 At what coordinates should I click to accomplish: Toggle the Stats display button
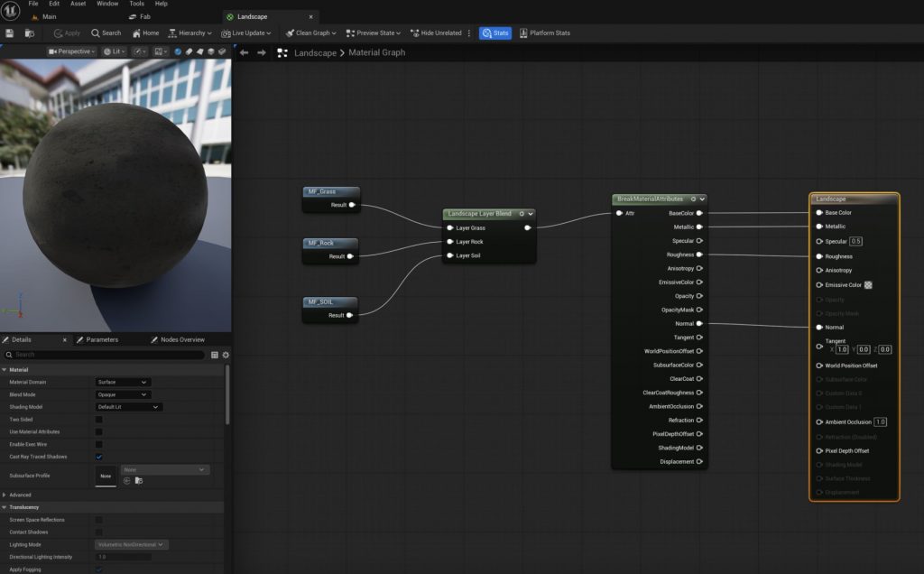494,33
